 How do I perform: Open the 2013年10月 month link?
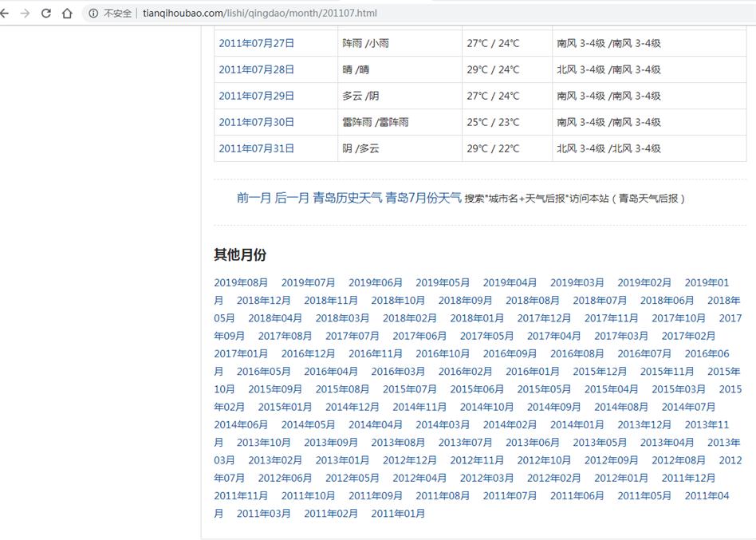click(264, 442)
